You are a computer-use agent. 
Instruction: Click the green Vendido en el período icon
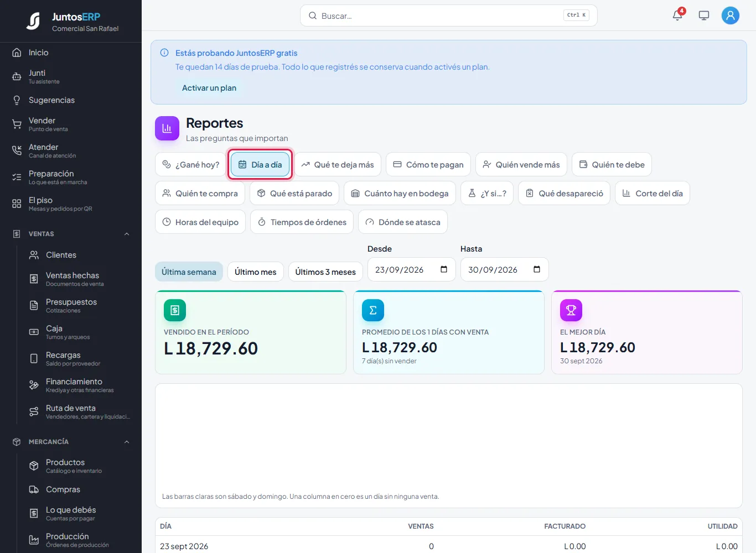click(x=175, y=310)
